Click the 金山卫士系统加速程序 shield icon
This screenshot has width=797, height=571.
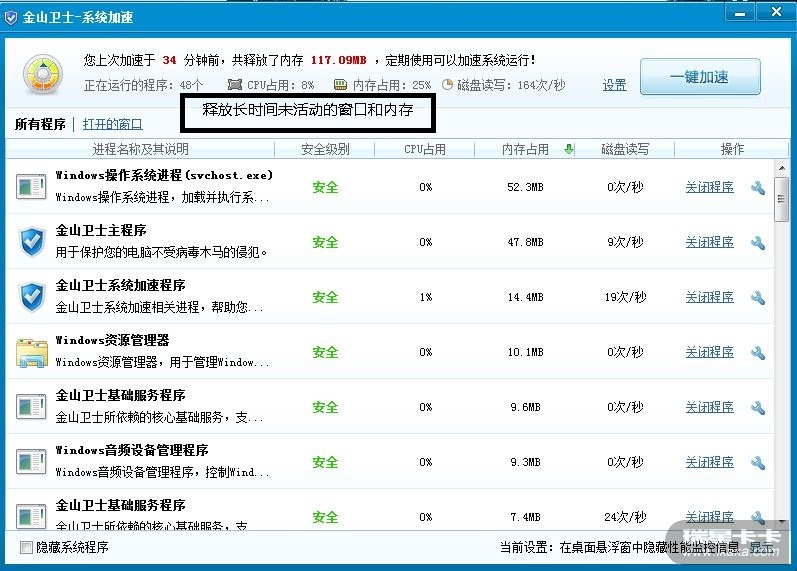point(32,297)
